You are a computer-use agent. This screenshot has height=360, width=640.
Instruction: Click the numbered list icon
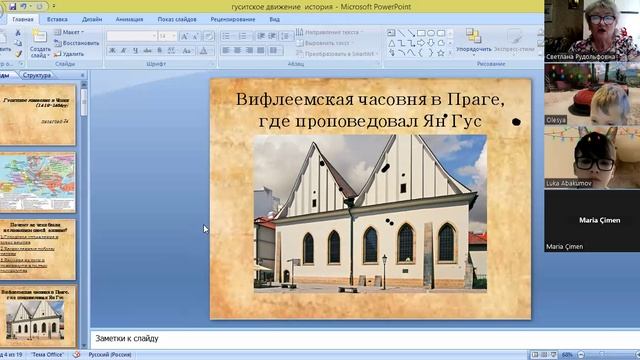(243, 36)
